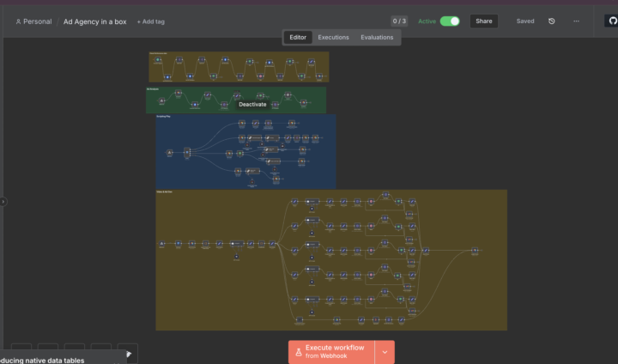Expand the Execute workflow dropdown arrow
Viewport: 618px width, 364px height.
pos(385,351)
